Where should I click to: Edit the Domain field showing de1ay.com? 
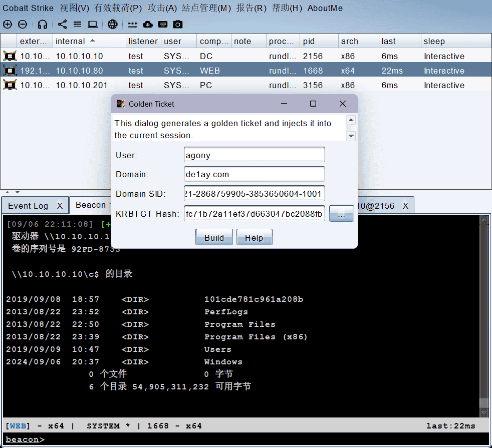(254, 174)
